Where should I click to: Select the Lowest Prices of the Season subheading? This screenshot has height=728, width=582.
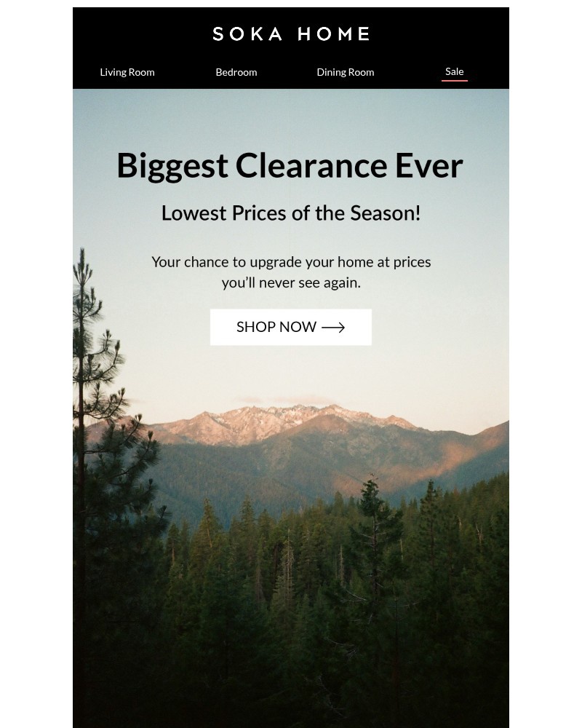coord(291,213)
